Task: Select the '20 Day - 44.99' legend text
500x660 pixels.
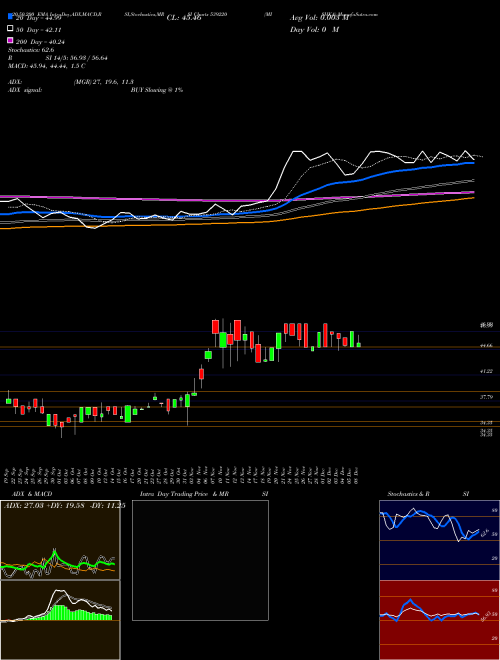Action: (39, 18)
